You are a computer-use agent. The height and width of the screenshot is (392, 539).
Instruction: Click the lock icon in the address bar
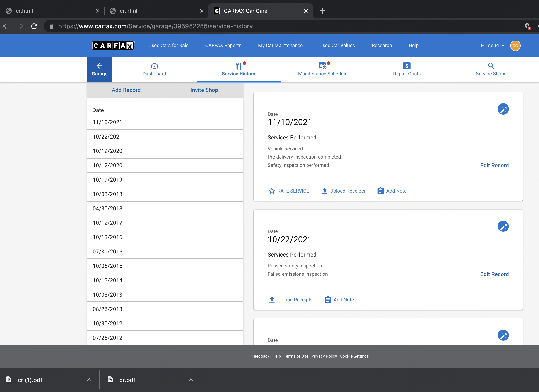(51, 26)
